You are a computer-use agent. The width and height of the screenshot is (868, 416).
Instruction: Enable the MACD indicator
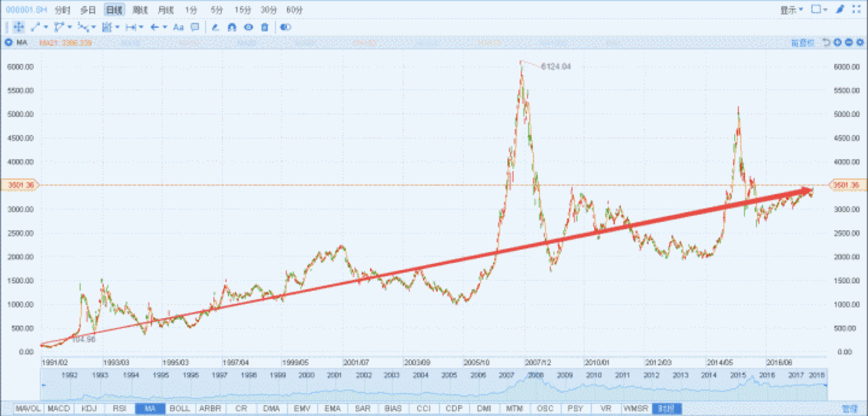click(59, 408)
